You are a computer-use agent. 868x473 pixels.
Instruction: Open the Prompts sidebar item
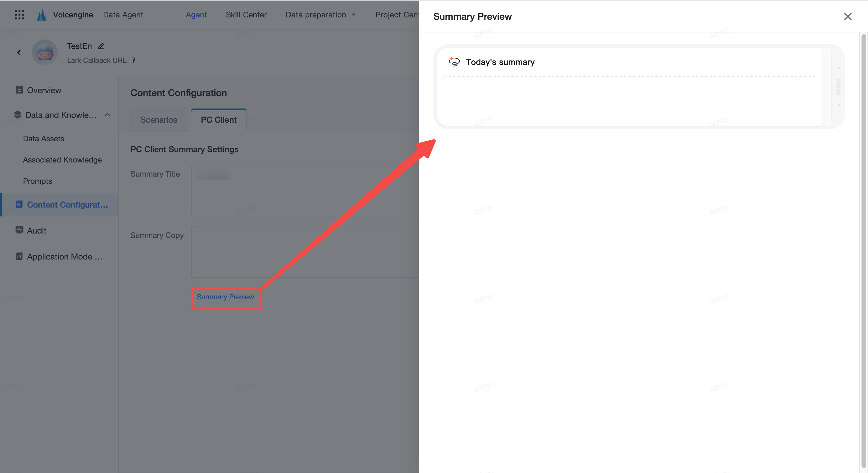(x=37, y=181)
